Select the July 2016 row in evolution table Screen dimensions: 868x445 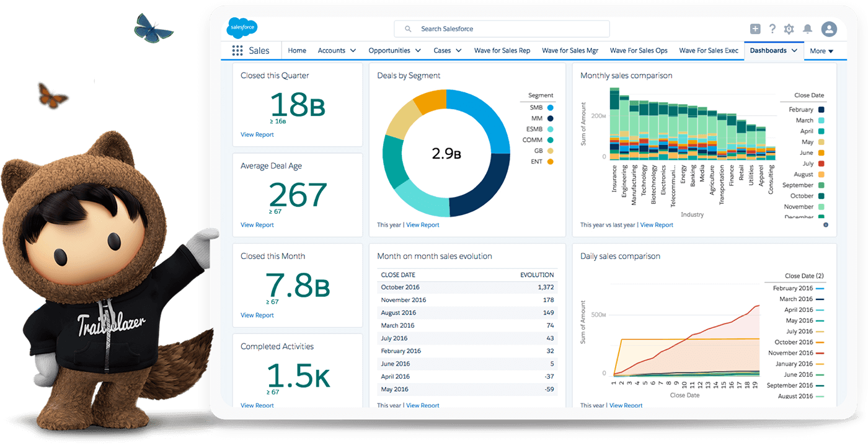pos(467,338)
